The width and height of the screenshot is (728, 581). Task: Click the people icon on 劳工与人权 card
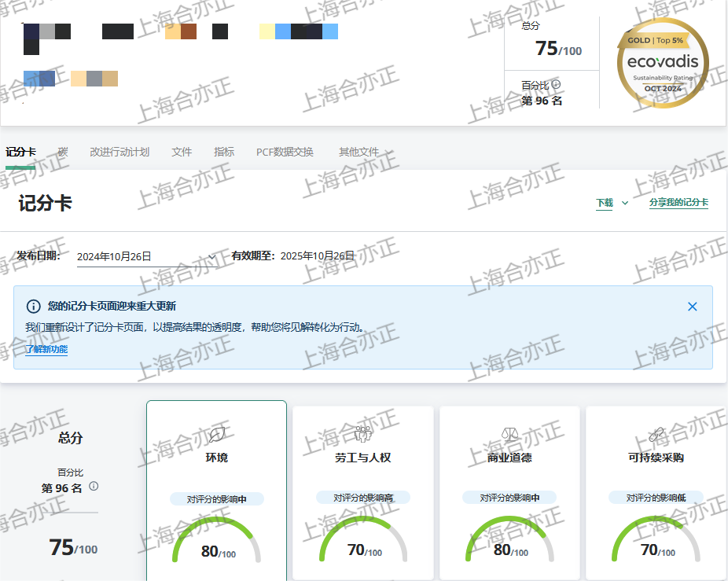[362, 433]
